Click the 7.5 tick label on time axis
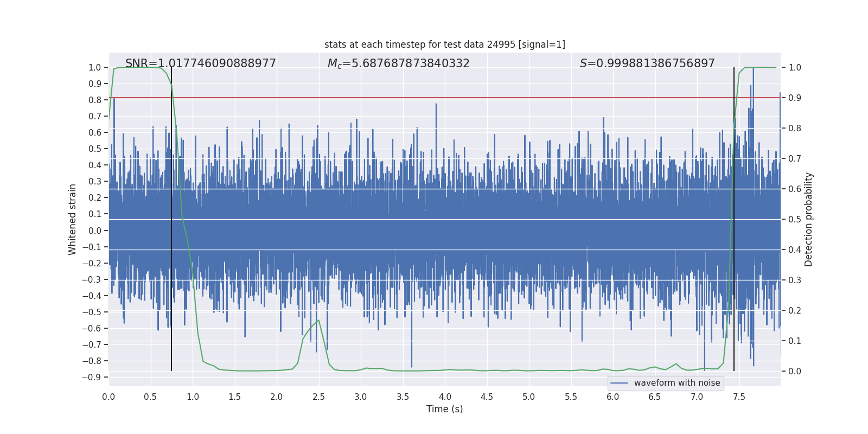The height and width of the screenshot is (434, 868). click(739, 397)
